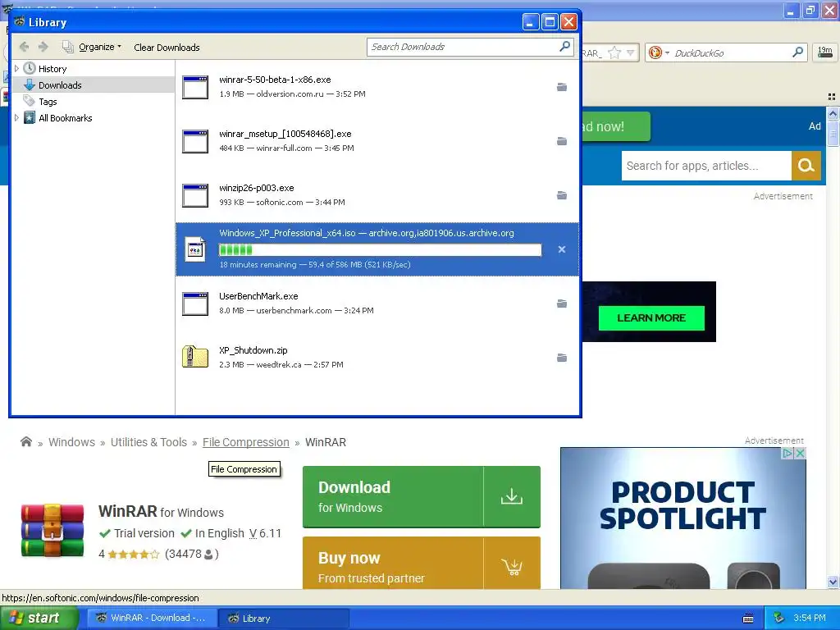This screenshot has height=630, width=840.
Task: Select winrar-5-50-beta-1-x86.exe file name
Action: click(275, 80)
